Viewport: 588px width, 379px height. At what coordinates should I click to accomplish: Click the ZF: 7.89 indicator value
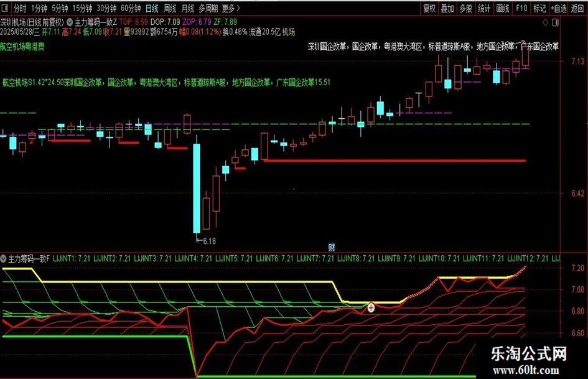pos(225,22)
